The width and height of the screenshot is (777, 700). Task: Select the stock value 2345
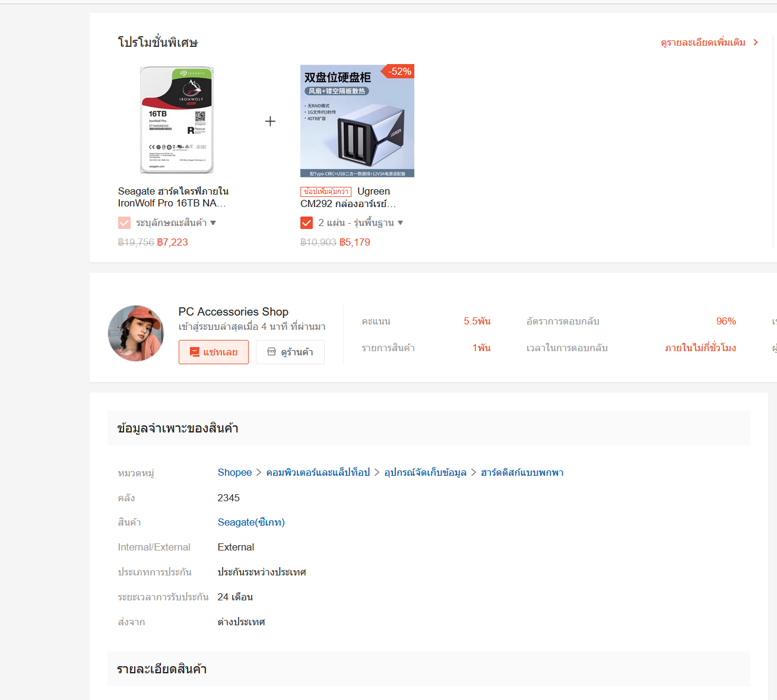click(x=229, y=498)
